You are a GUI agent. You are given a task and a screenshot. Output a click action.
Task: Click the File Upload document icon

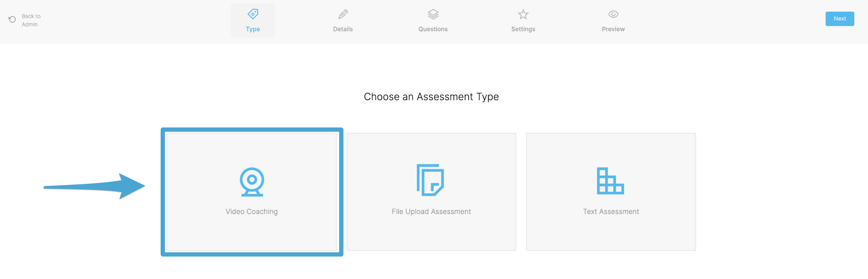[x=430, y=180]
